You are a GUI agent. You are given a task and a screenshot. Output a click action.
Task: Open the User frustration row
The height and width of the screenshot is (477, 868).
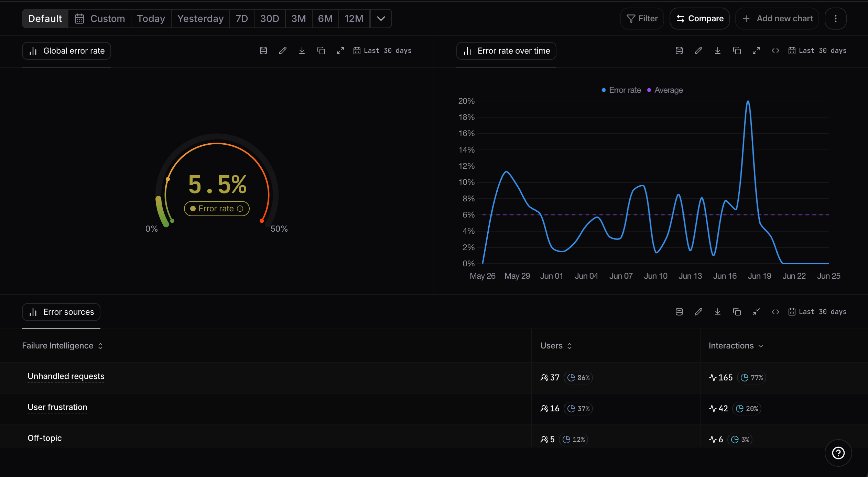pos(434,409)
